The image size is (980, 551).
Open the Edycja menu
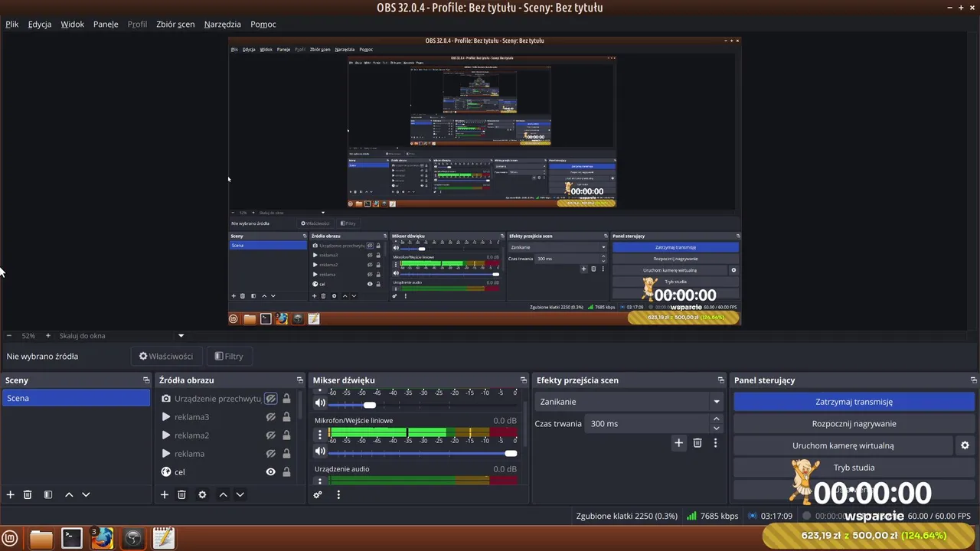click(x=40, y=24)
